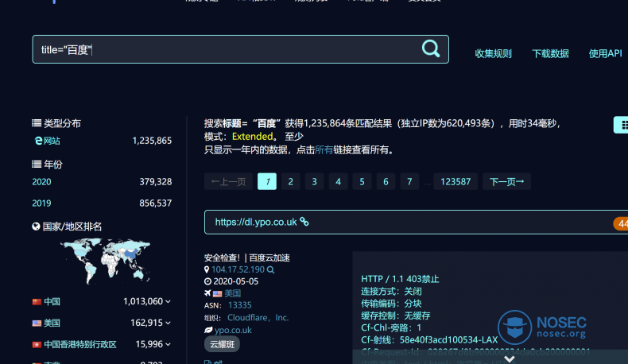628x364 pixels.
Task: Click the 下一页 next page button
Action: [x=506, y=182]
